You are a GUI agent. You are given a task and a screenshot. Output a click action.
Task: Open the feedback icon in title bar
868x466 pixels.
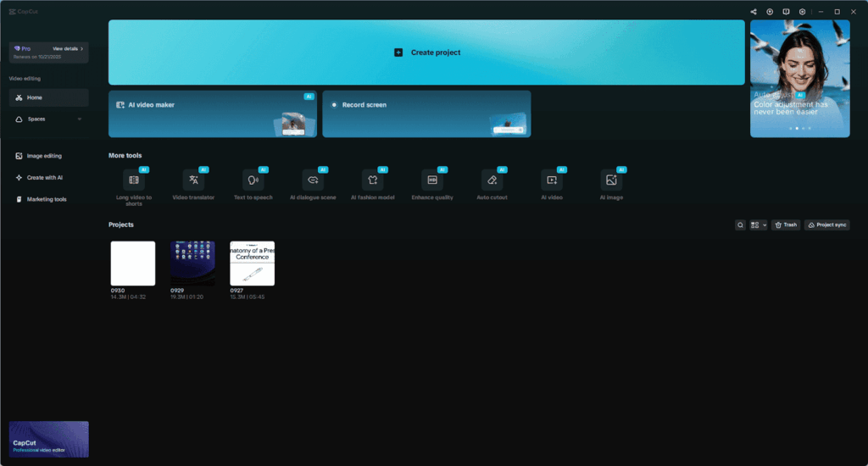point(786,12)
